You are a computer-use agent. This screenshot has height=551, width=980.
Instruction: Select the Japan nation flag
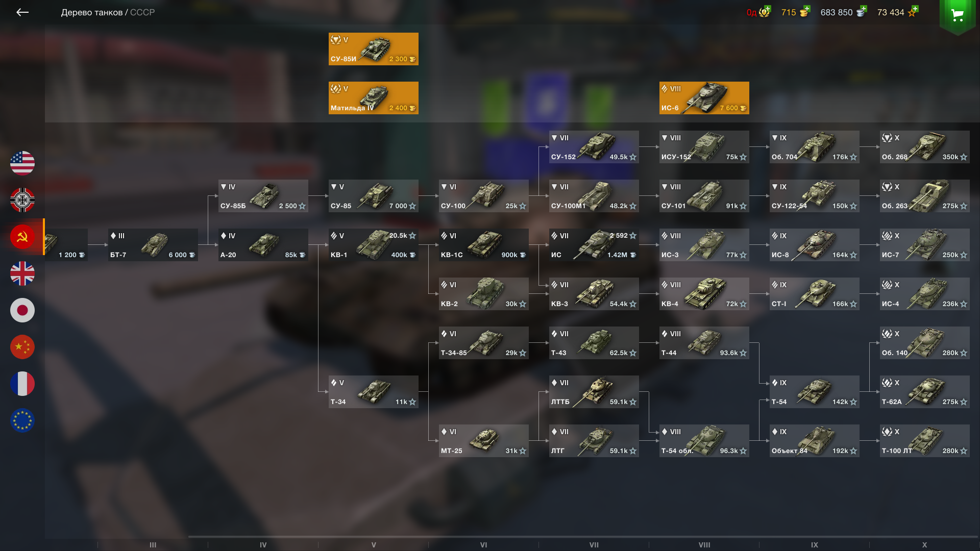pyautogui.click(x=22, y=310)
